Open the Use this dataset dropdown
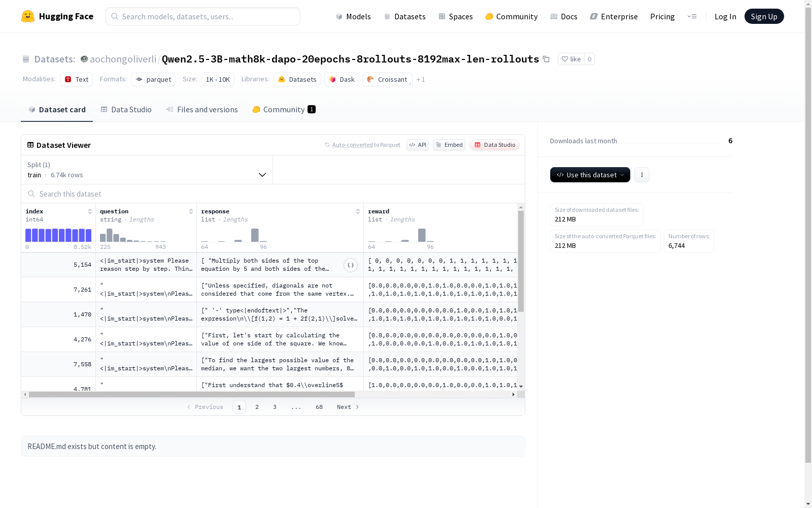Viewport: 812px width, 508px height. [x=590, y=175]
